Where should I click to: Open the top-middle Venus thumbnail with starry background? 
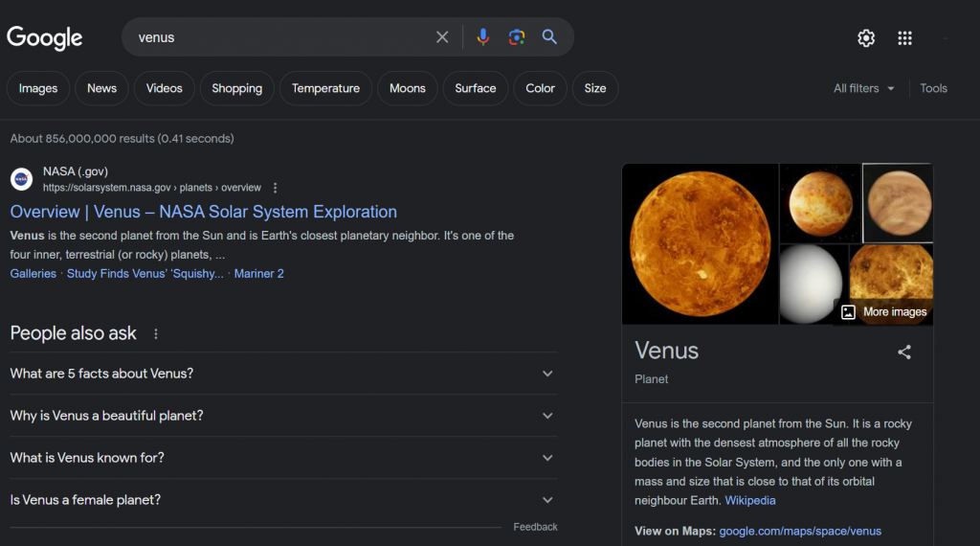(x=820, y=203)
